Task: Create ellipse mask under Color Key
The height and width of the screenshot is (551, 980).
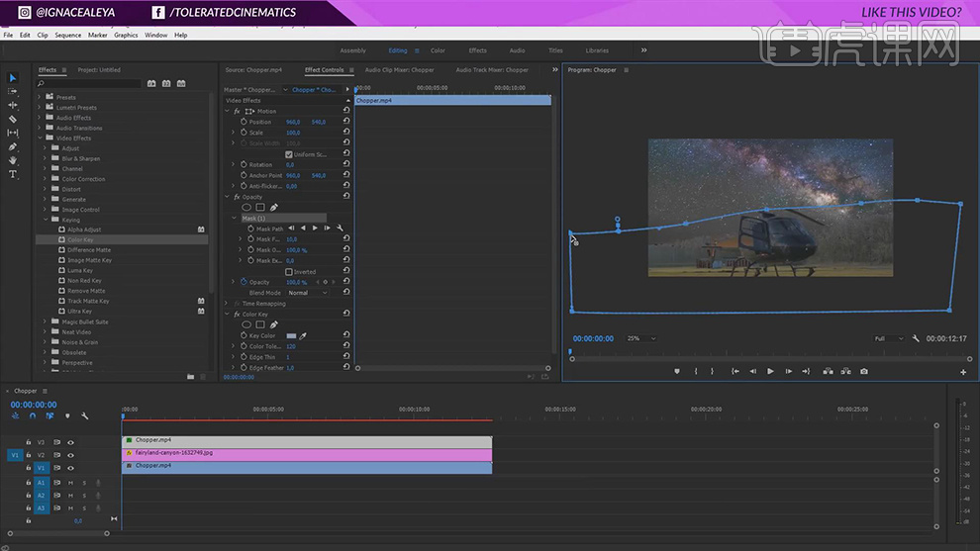Action: (x=246, y=324)
